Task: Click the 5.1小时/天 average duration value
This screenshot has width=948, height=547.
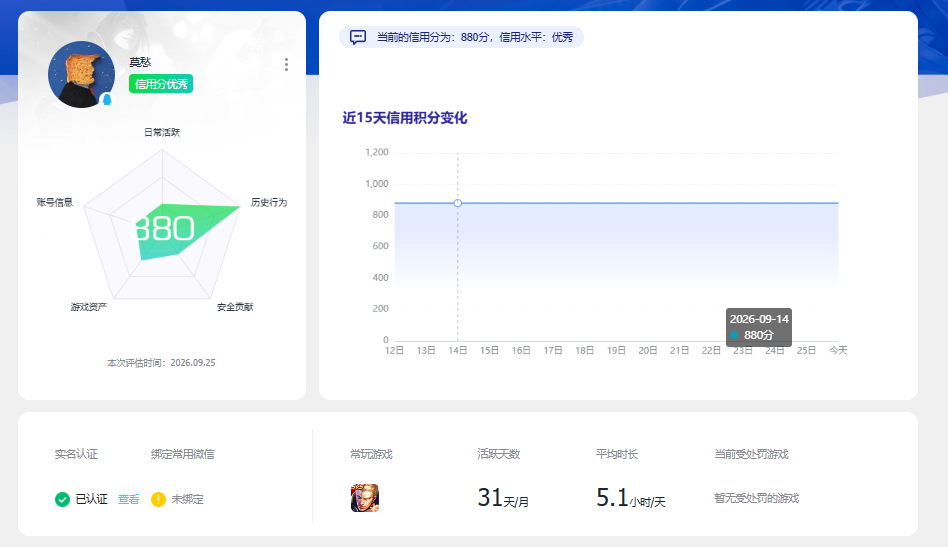Action: coord(631,498)
